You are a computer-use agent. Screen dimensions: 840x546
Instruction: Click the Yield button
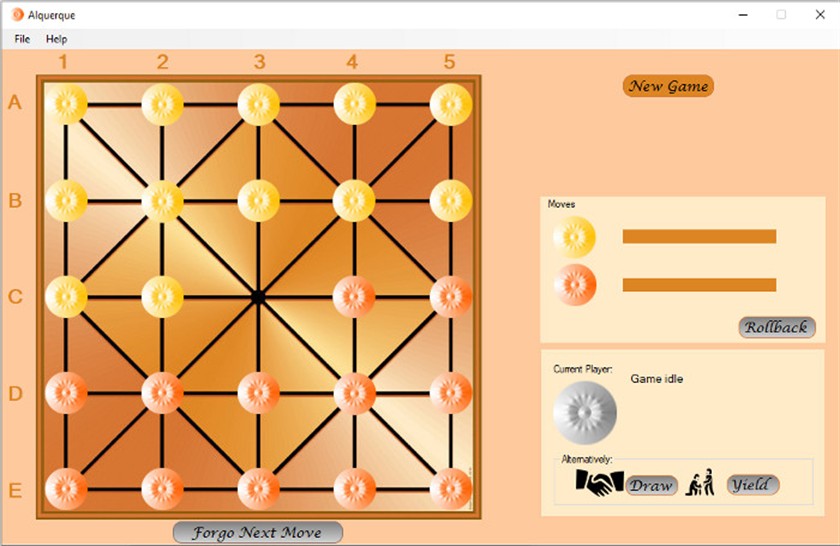click(x=752, y=485)
